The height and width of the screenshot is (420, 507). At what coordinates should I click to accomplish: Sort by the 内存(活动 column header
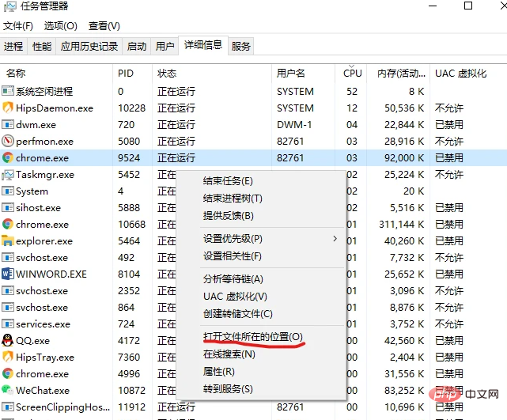pyautogui.click(x=399, y=74)
